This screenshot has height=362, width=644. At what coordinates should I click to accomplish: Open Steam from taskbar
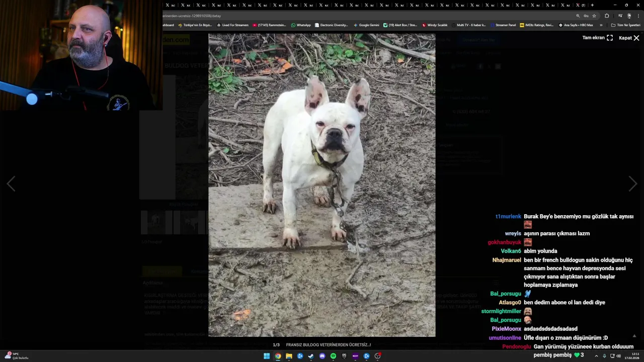click(x=311, y=356)
